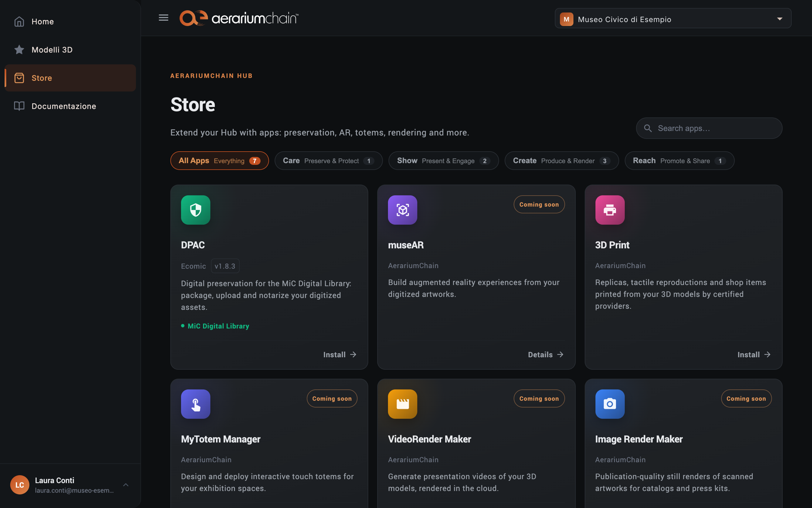812x508 pixels.
Task: Click the MyTotem Manager touch icon
Action: [196, 404]
